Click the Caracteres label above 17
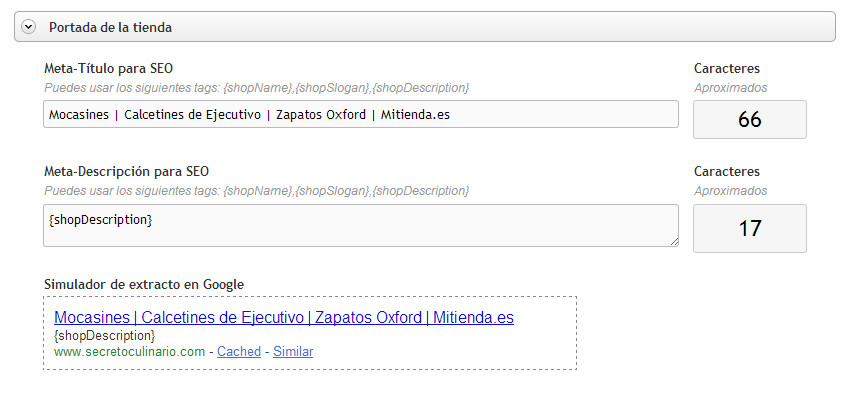 point(727,172)
